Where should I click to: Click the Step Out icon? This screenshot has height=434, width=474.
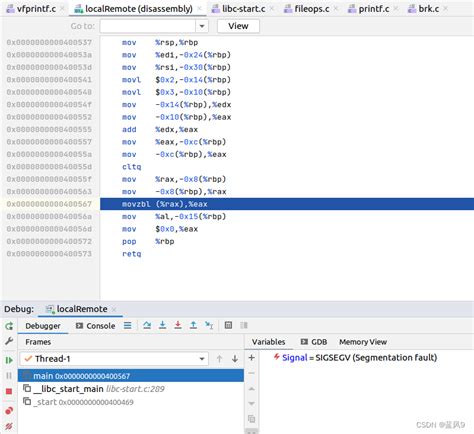[193, 325]
